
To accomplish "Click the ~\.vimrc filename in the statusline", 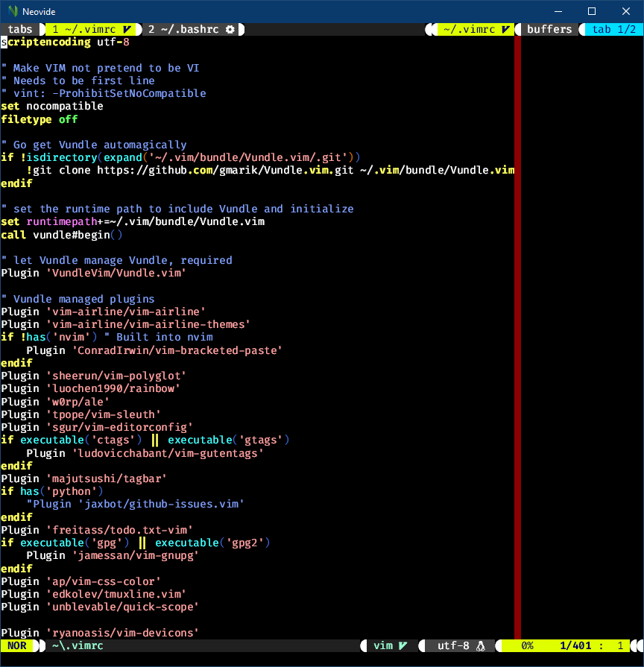I will (78, 645).
